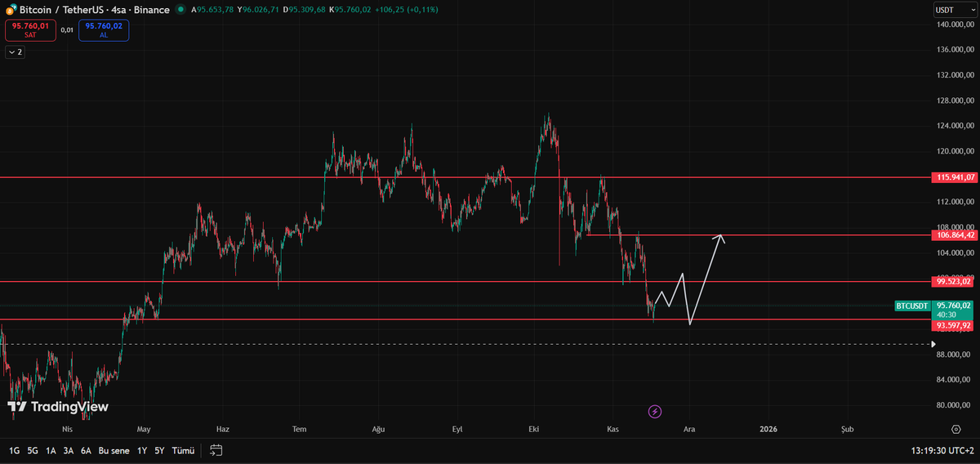Image resolution: width=980 pixels, height=464 pixels.
Task: Click the SAT sell button 95.760,01
Action: point(30,30)
